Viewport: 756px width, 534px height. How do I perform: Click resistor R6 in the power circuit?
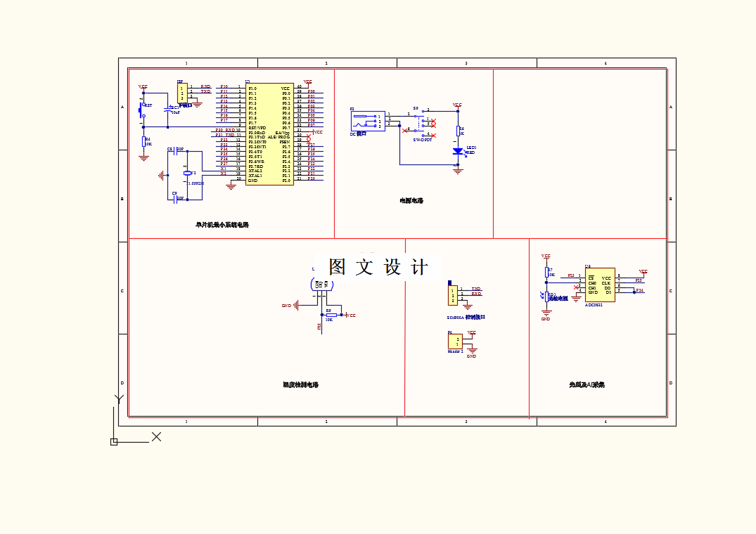pos(458,131)
